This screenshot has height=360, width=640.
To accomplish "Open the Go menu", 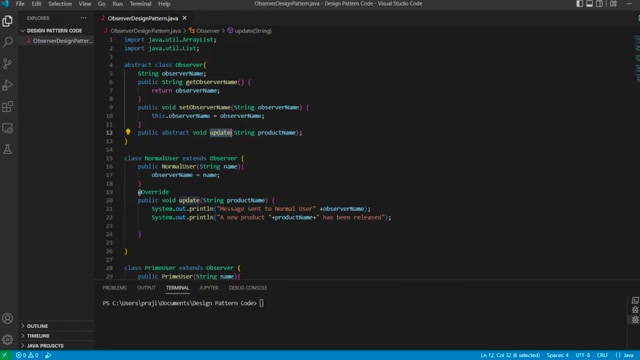I will tap(102, 4).
